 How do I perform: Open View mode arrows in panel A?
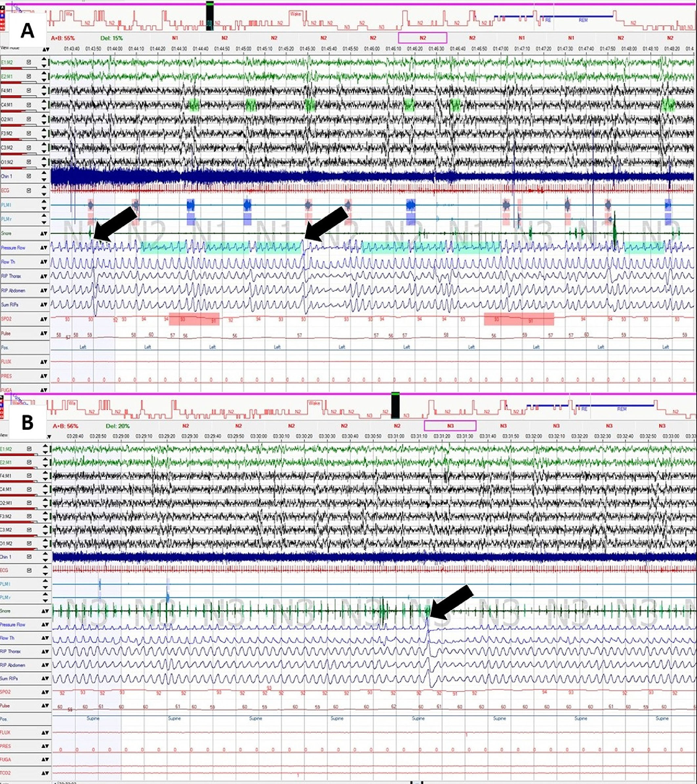click(x=46, y=50)
